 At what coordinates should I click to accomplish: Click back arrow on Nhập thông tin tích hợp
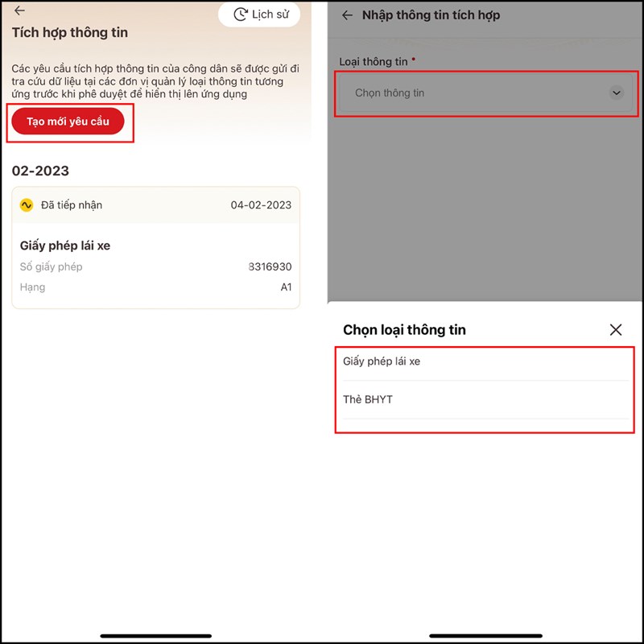point(348,15)
